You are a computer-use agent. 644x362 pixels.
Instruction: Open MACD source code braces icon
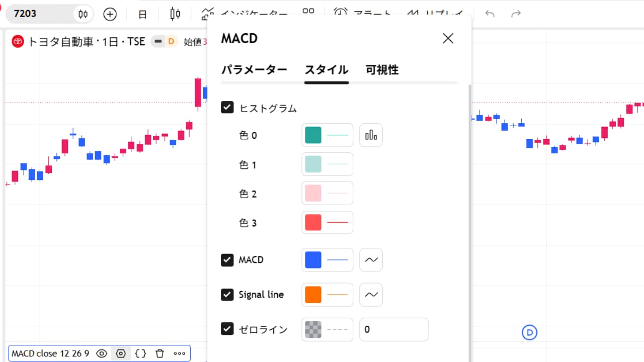click(x=140, y=353)
